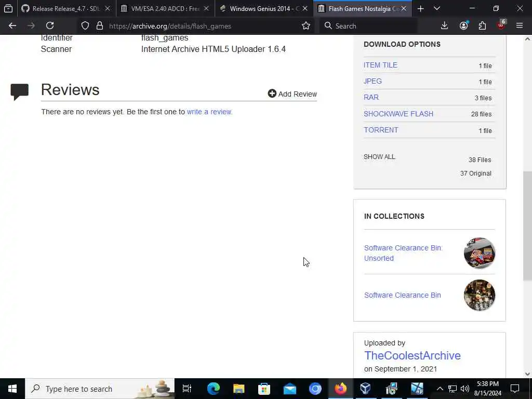Select the Flash Games Nostalgia tab

[x=362, y=8]
